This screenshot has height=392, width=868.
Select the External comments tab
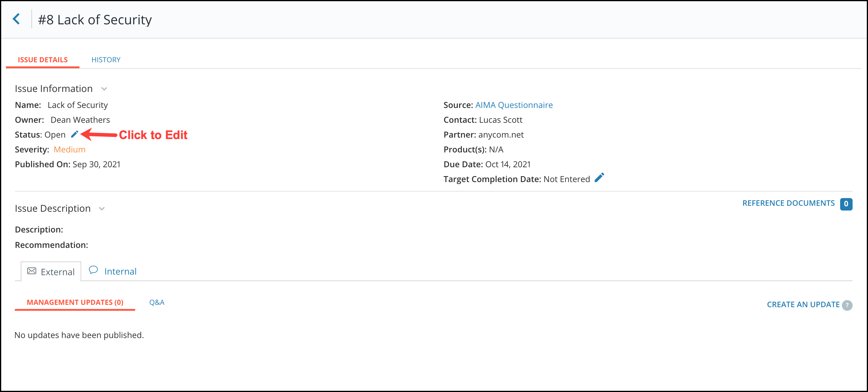click(51, 272)
